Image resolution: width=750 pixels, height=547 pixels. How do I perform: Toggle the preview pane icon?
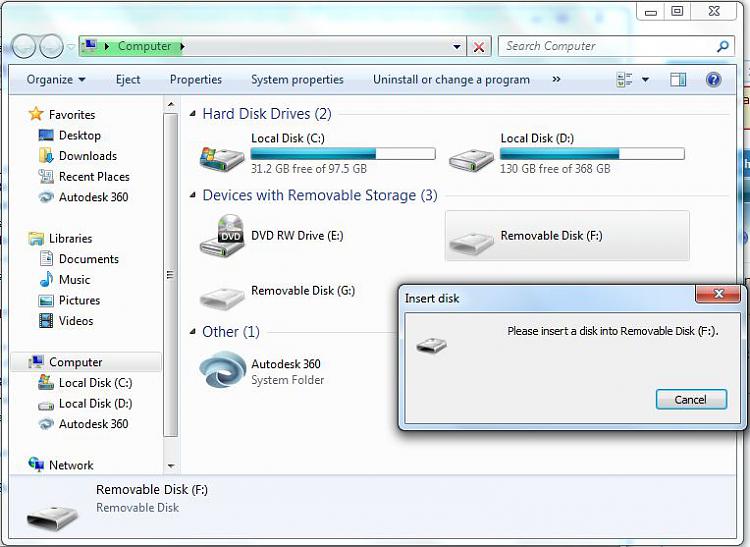[678, 79]
